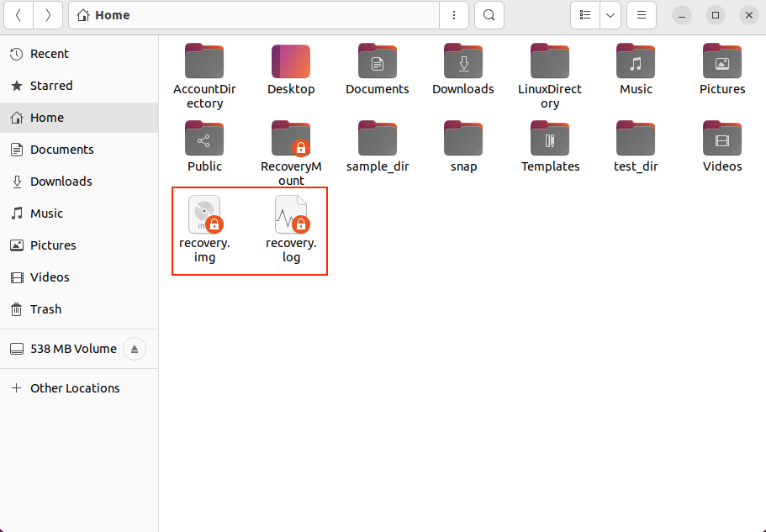Select Home in the sidebar
The height and width of the screenshot is (532, 766).
[x=79, y=118]
